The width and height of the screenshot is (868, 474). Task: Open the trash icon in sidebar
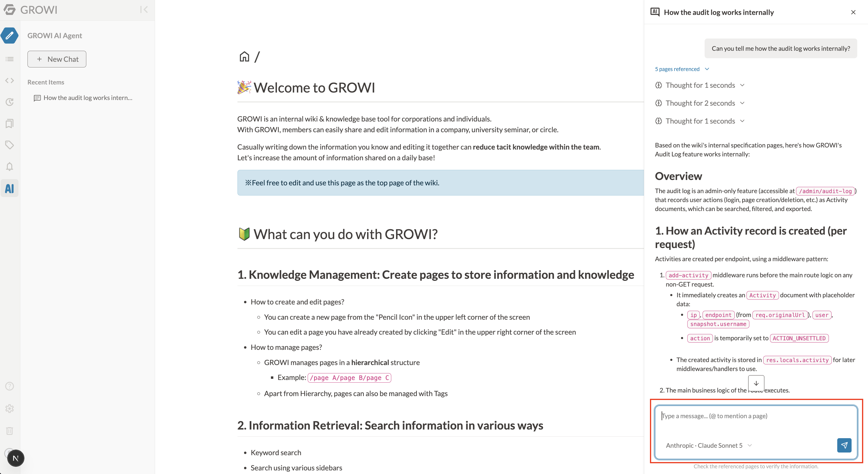(10, 431)
